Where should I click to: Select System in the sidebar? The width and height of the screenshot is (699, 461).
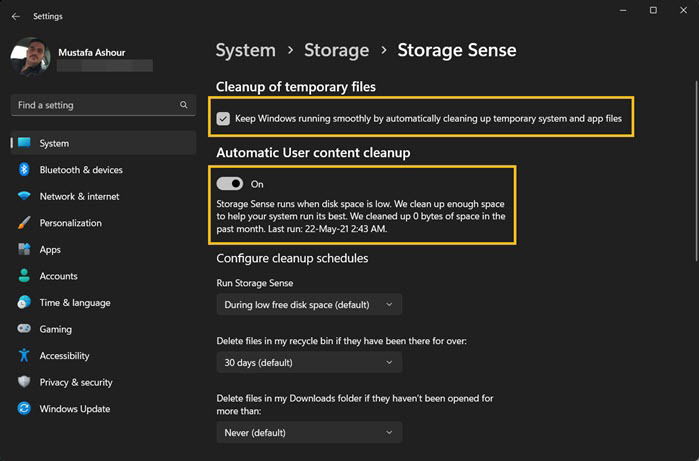point(103,143)
